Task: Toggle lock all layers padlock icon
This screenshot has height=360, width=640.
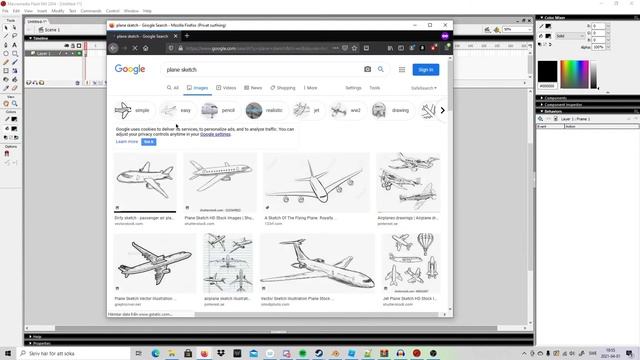Action: [73, 45]
